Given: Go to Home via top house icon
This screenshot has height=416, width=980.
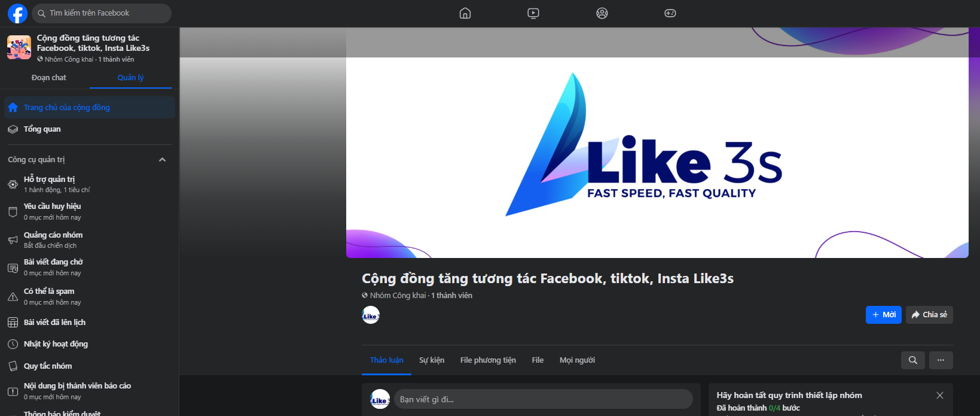Looking at the screenshot, I should pyautogui.click(x=465, y=13).
